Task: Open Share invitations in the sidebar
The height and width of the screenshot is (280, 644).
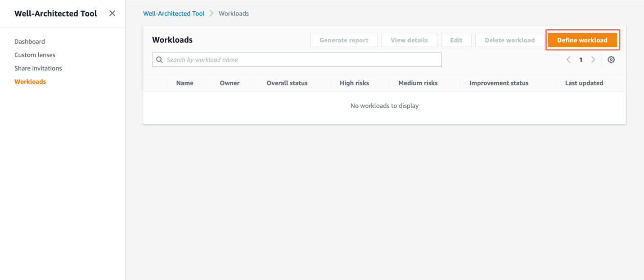Action: [x=38, y=68]
